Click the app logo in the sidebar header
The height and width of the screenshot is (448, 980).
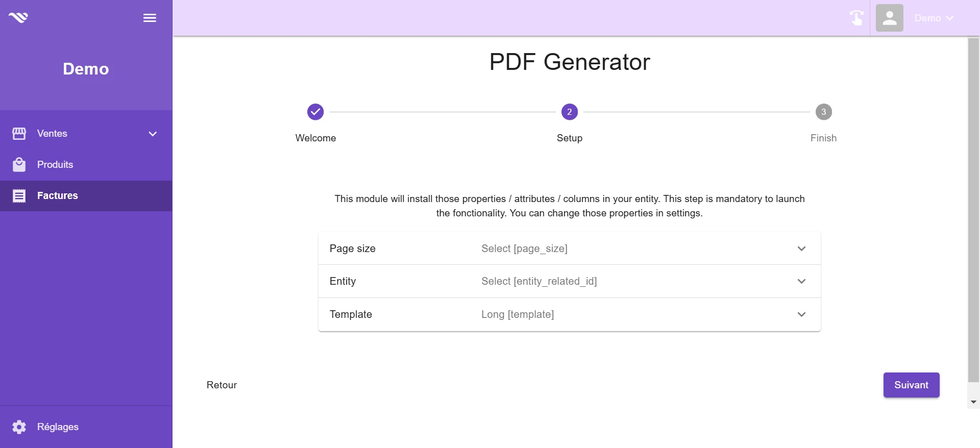tap(18, 17)
